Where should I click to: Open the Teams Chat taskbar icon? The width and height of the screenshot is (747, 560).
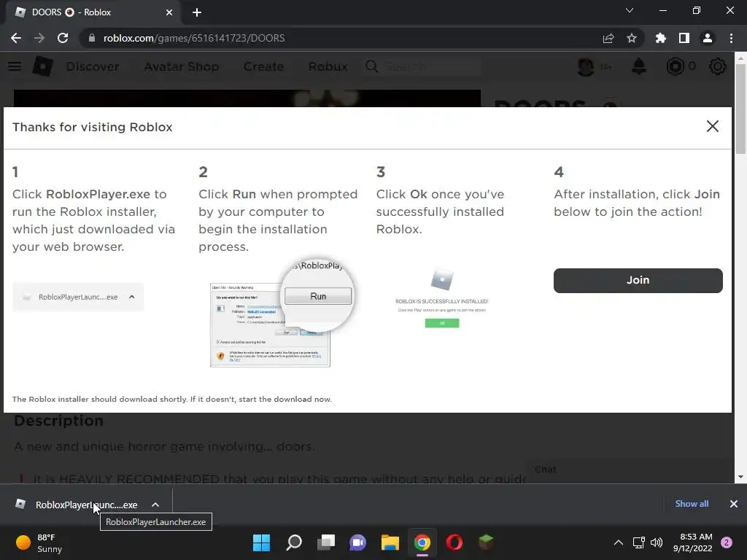point(357,542)
